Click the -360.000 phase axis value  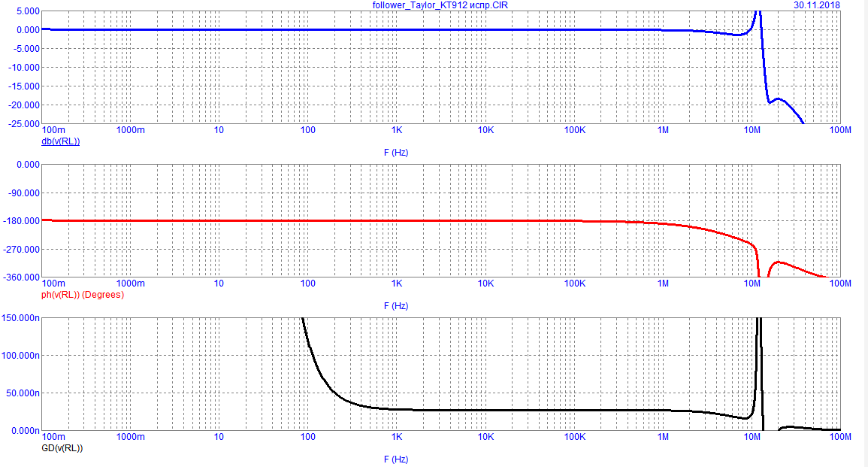(x=22, y=277)
